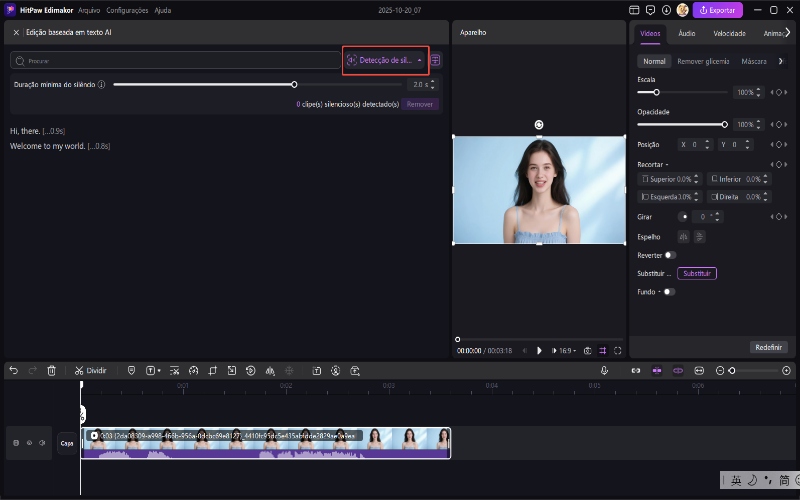Open the Detecção de silêncio dropdown

[385, 60]
